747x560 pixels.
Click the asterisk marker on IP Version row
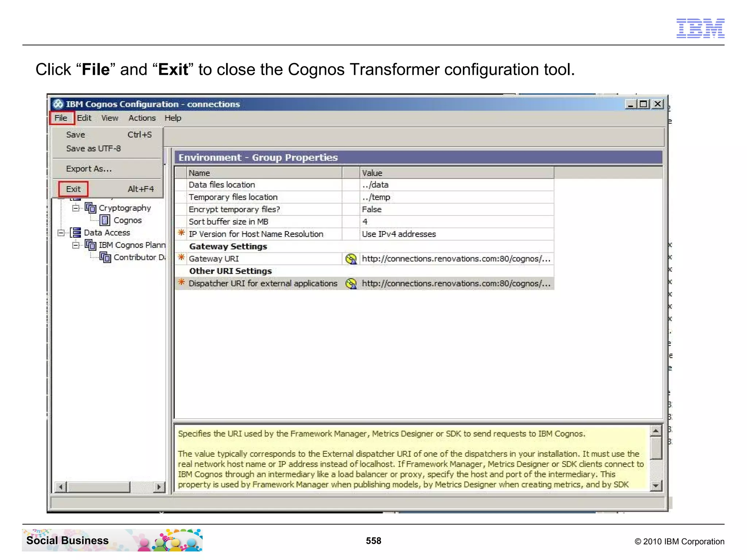point(181,233)
